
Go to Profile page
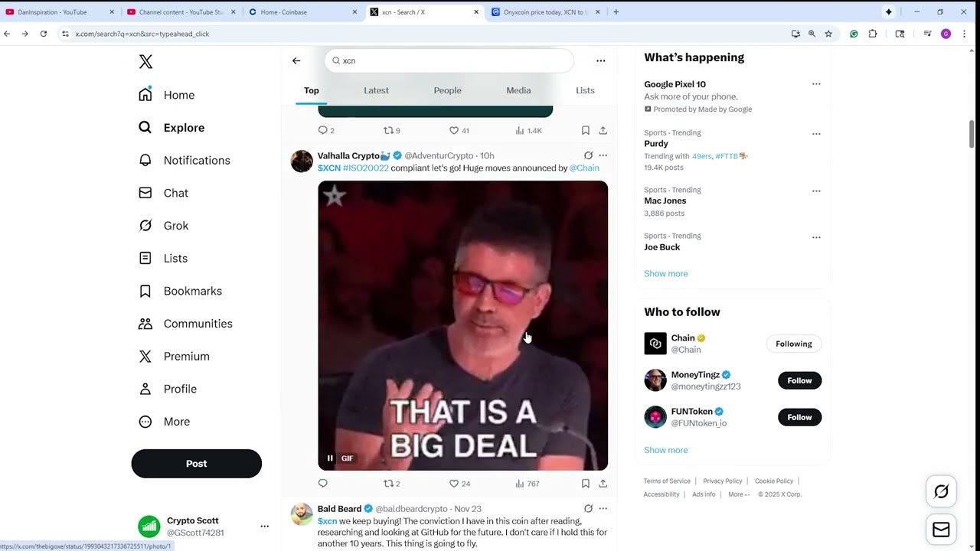point(167,389)
